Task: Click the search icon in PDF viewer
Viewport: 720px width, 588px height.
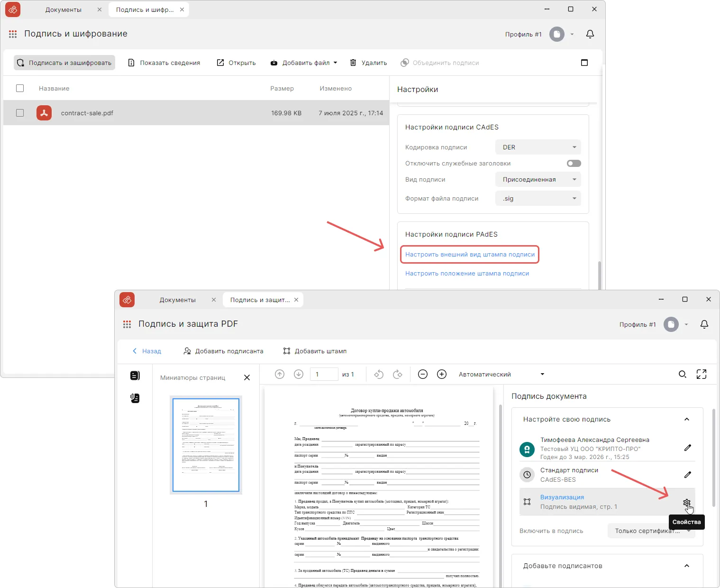Action: tap(682, 374)
